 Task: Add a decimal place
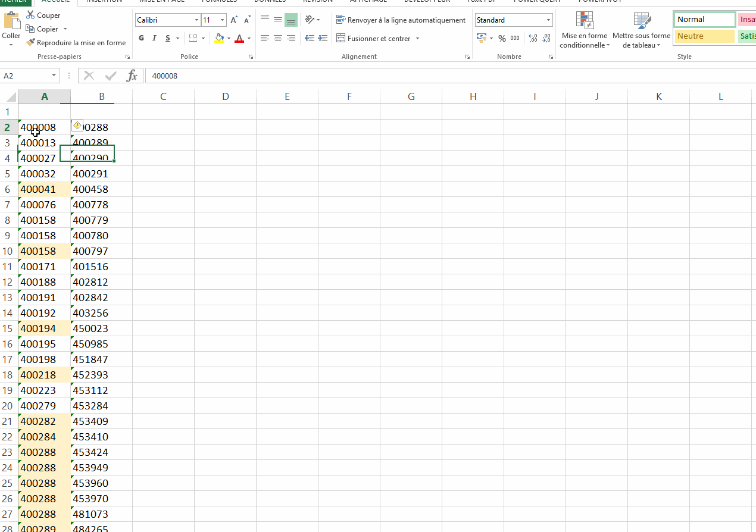tap(533, 38)
